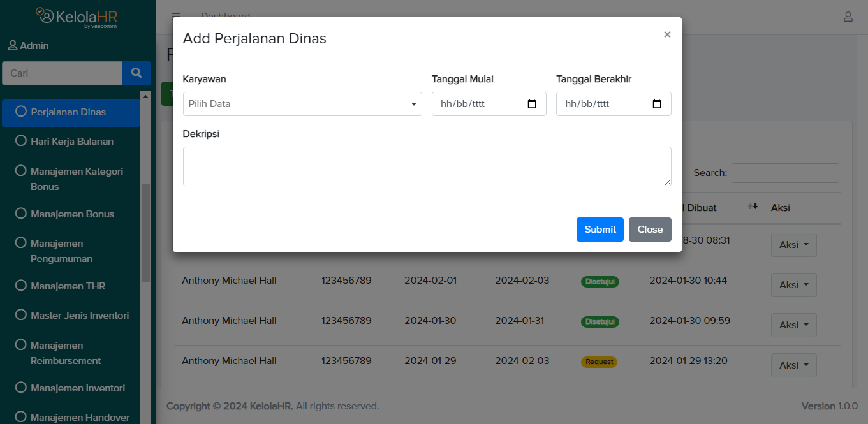Image resolution: width=868 pixels, height=424 pixels.
Task: Submit the Perjalanan Dinas form
Action: click(x=600, y=230)
